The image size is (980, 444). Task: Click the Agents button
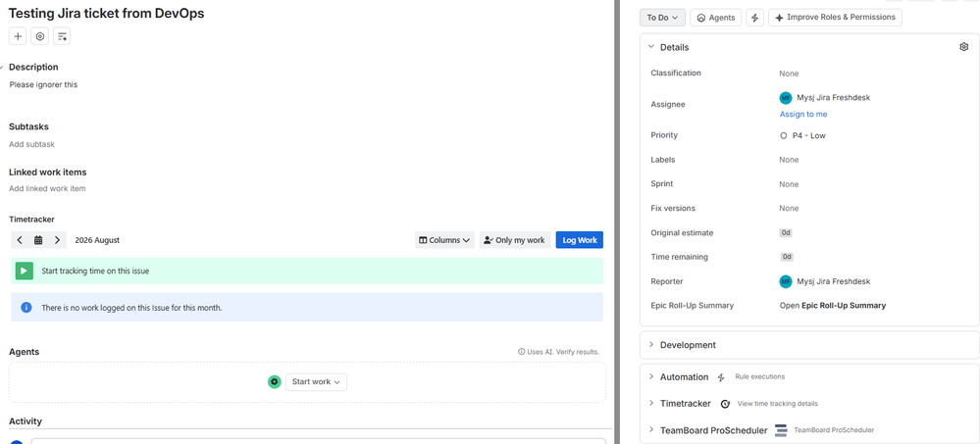tap(716, 18)
